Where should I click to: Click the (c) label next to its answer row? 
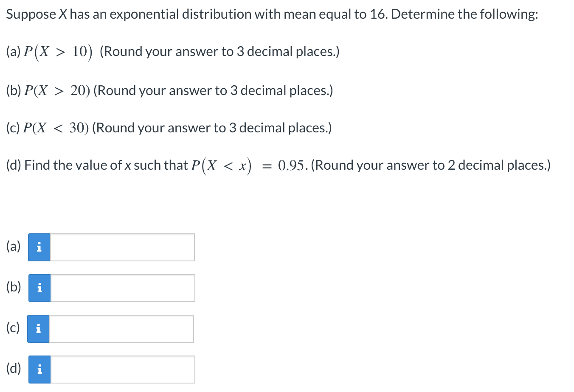point(13,328)
